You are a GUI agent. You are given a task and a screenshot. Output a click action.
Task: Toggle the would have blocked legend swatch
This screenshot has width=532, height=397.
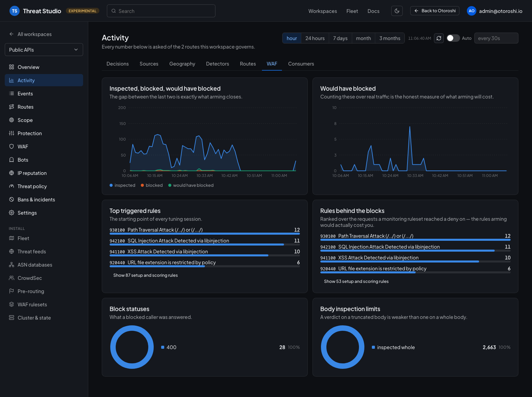pyautogui.click(x=170, y=185)
